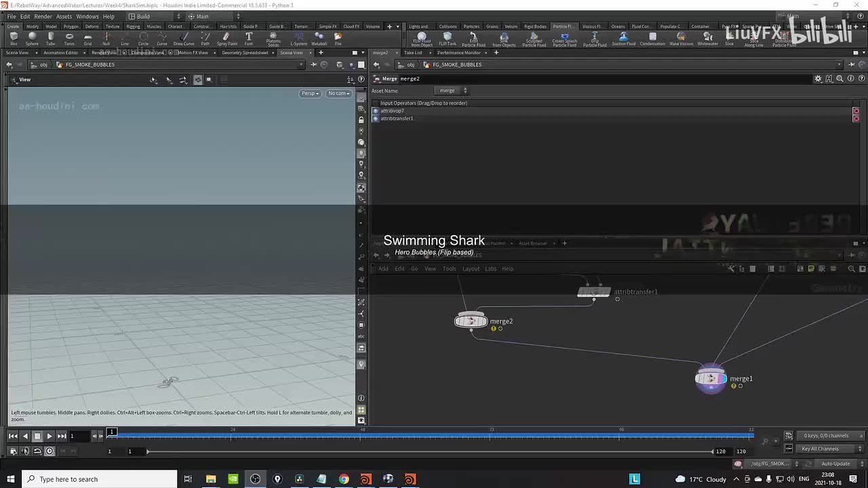Open the Render menu
Viewport: 868px width, 488px height.
coord(43,16)
